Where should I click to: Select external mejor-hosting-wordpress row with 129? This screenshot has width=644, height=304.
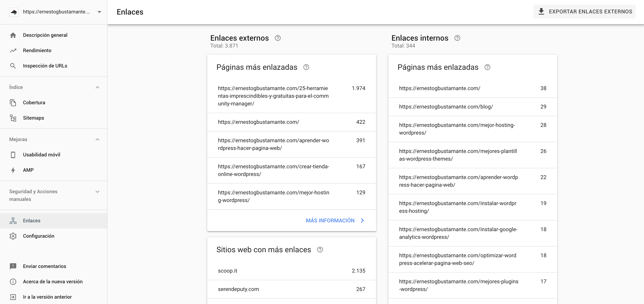point(291,197)
